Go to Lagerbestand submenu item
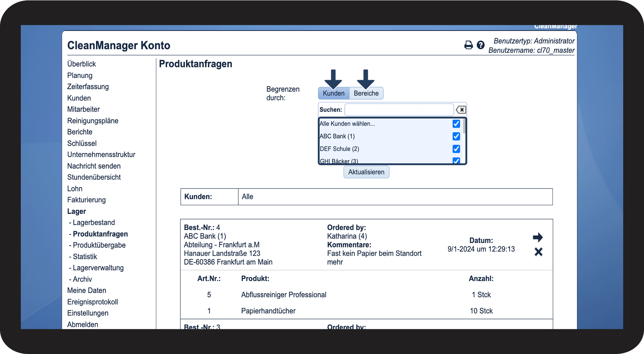The width and height of the screenshot is (644, 354). (94, 223)
